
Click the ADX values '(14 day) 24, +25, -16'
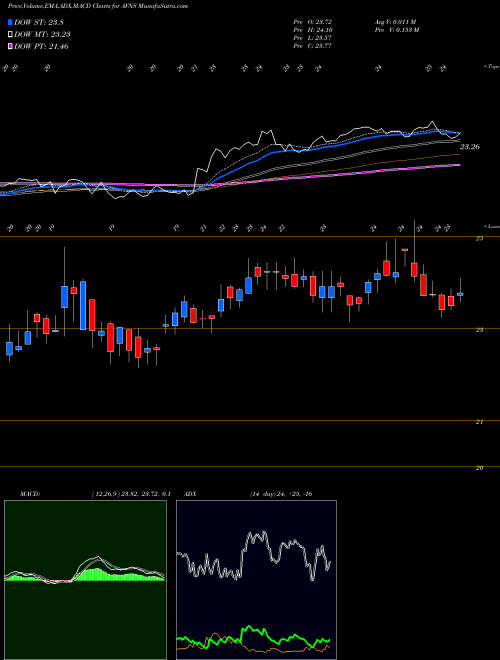click(x=281, y=494)
